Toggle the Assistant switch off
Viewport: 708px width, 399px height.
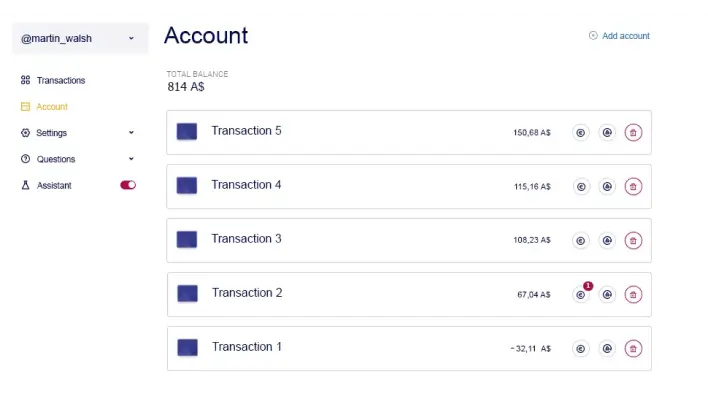128,185
